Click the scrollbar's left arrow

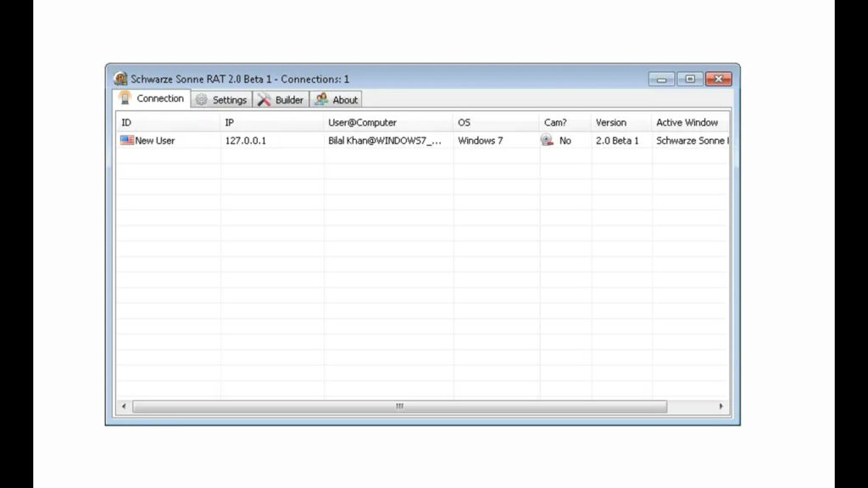point(124,406)
